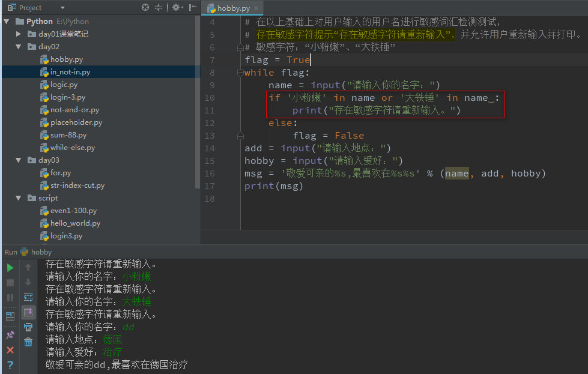
Task: Click the Down arrow in Run toolbar
Action: [28, 282]
